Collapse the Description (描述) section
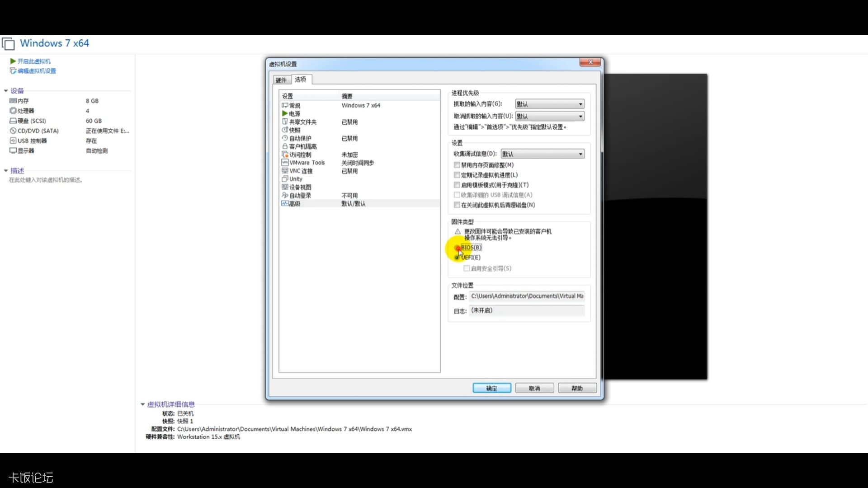The height and width of the screenshot is (488, 868). coord(6,171)
